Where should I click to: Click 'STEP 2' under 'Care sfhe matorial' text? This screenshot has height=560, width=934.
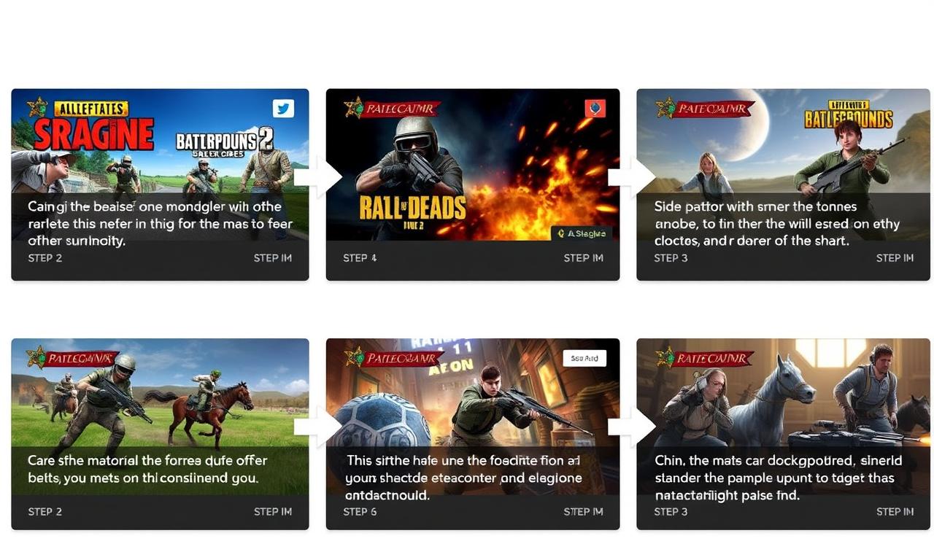pyautogui.click(x=45, y=512)
